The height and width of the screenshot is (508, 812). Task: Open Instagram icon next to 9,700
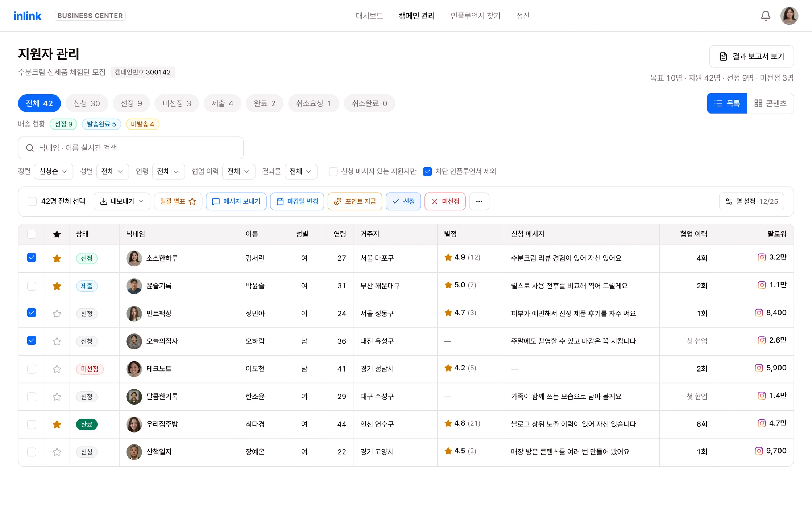(759, 451)
